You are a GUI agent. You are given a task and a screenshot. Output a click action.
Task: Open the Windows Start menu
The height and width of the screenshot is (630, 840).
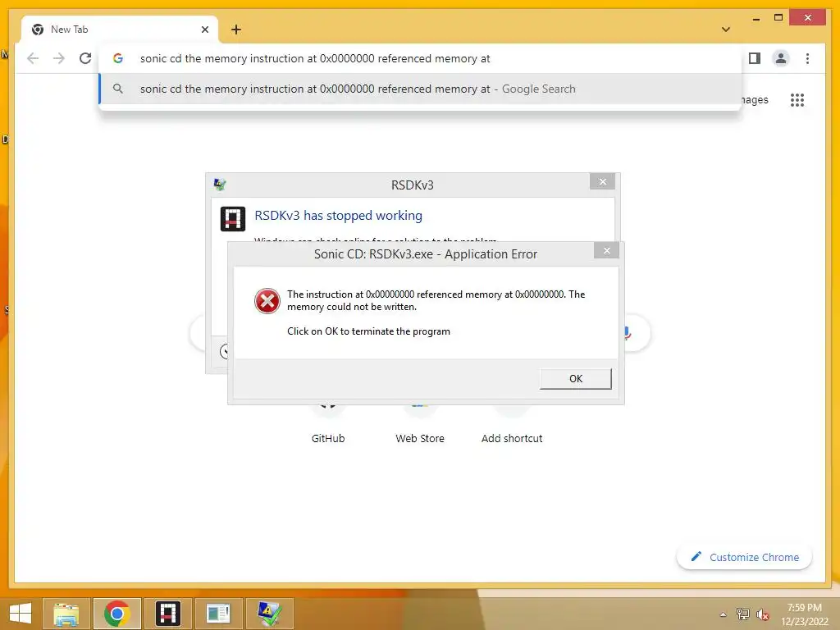pos(21,614)
